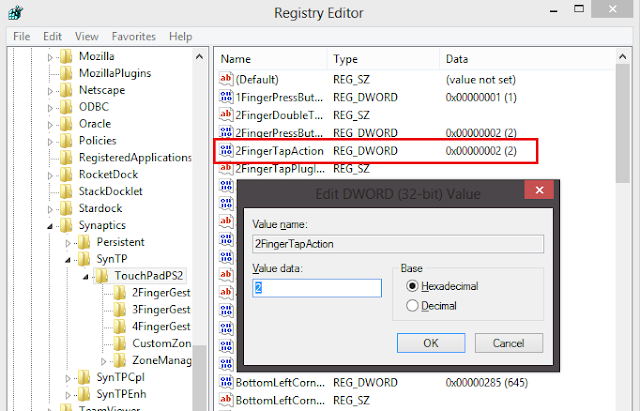Open the View menu
Viewport: 640px width, 411px height.
click(x=87, y=37)
